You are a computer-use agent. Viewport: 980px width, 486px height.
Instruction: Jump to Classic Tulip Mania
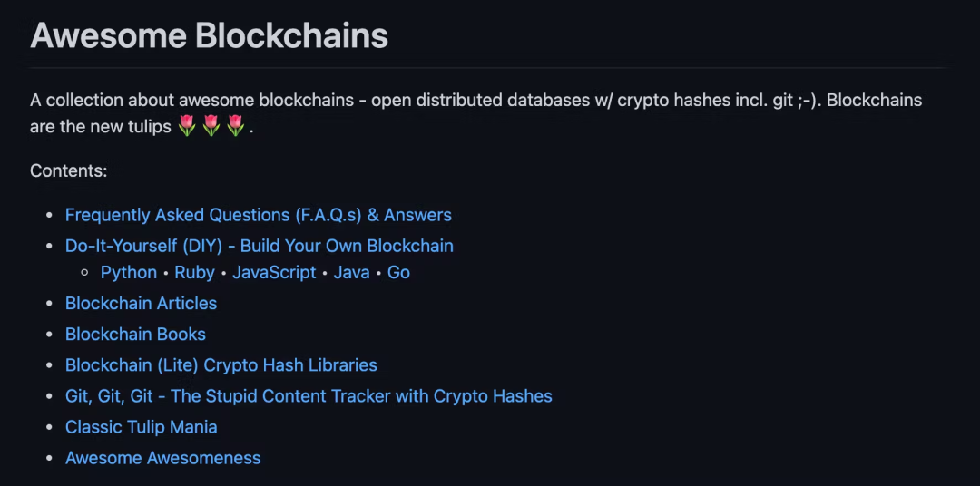point(141,427)
